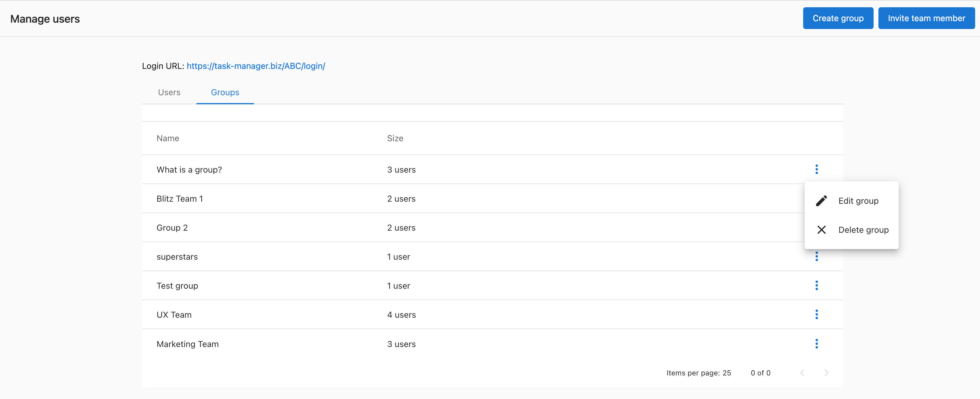Select the superstars group name

click(x=177, y=257)
